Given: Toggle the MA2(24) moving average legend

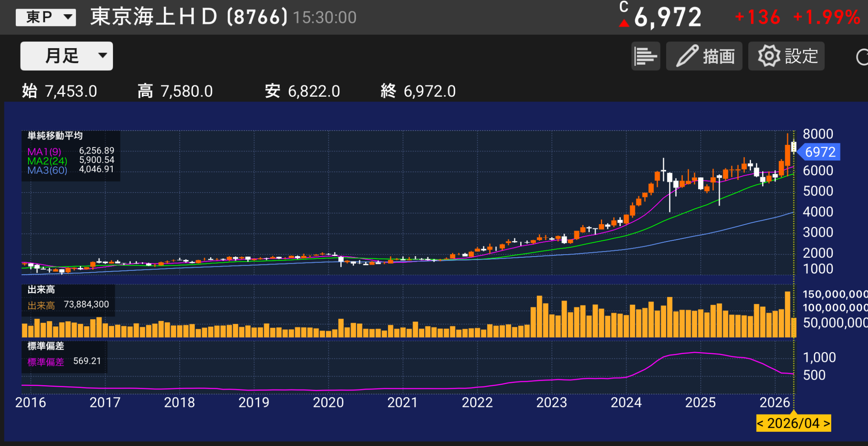Looking at the screenshot, I should coord(47,161).
